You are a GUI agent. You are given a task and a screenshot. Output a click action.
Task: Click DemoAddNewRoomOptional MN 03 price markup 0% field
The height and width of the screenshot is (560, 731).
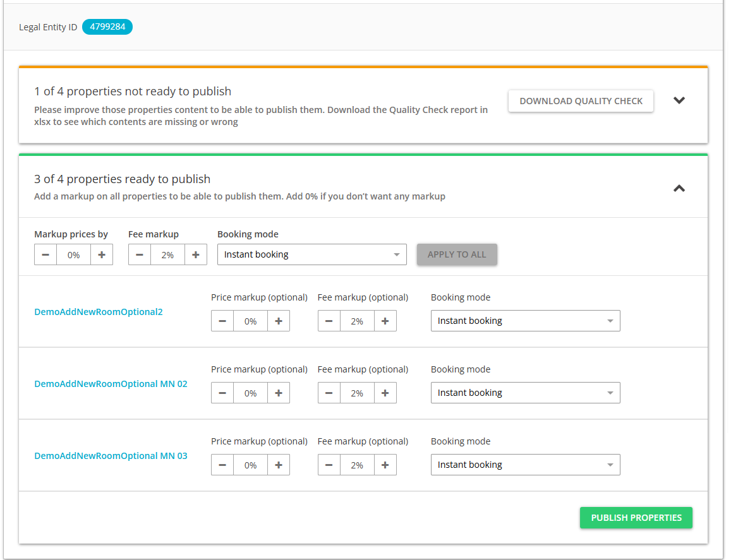(x=251, y=465)
